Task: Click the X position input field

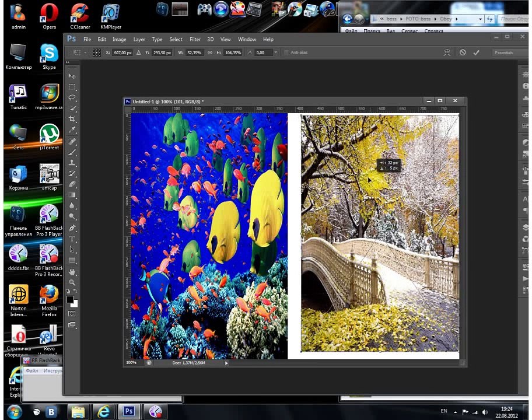Action: 123,53
